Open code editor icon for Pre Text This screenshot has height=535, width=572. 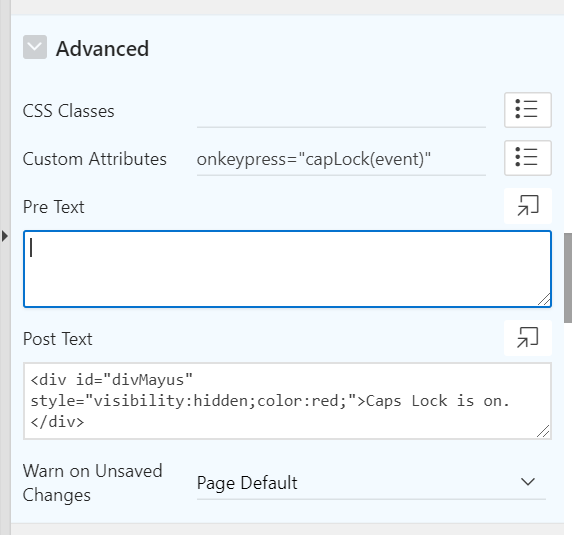coord(527,206)
